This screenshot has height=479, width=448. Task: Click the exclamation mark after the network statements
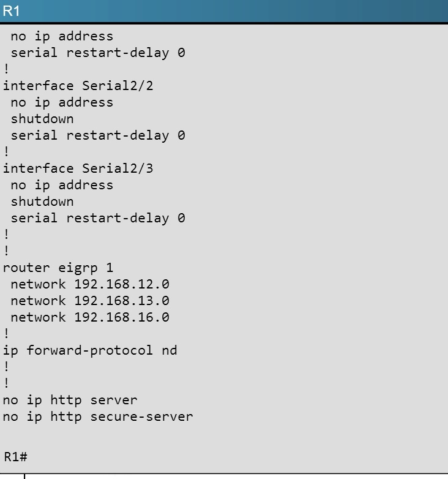6,333
